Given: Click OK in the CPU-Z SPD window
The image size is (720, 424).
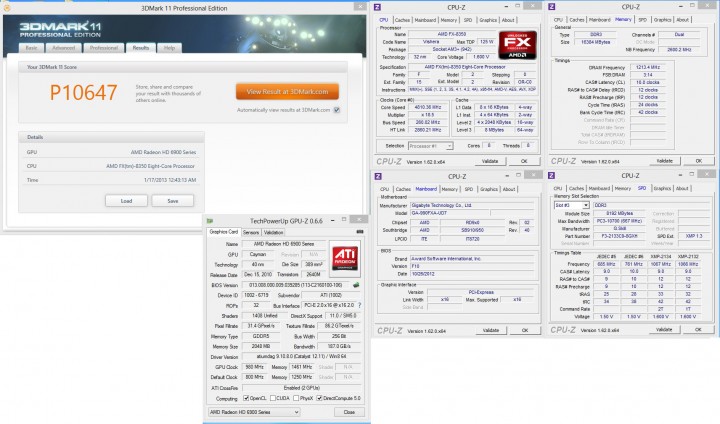Looking at the screenshot, I should (698, 329).
